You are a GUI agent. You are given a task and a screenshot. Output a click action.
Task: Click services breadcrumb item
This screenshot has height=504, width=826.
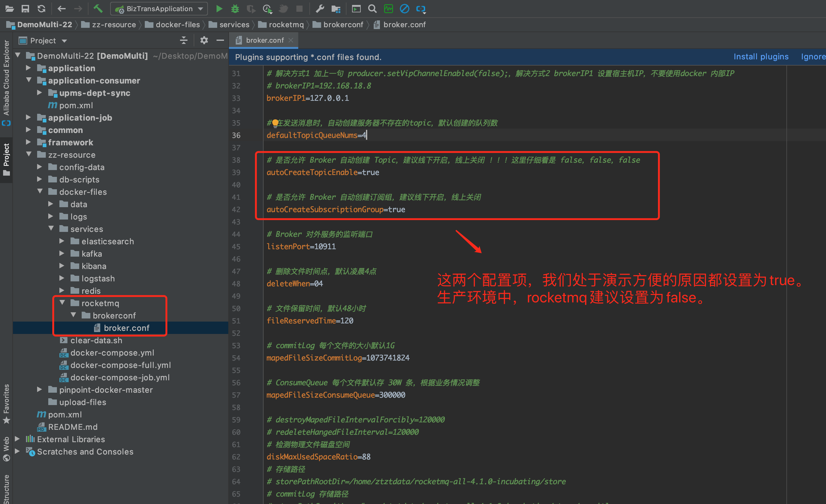click(229, 24)
